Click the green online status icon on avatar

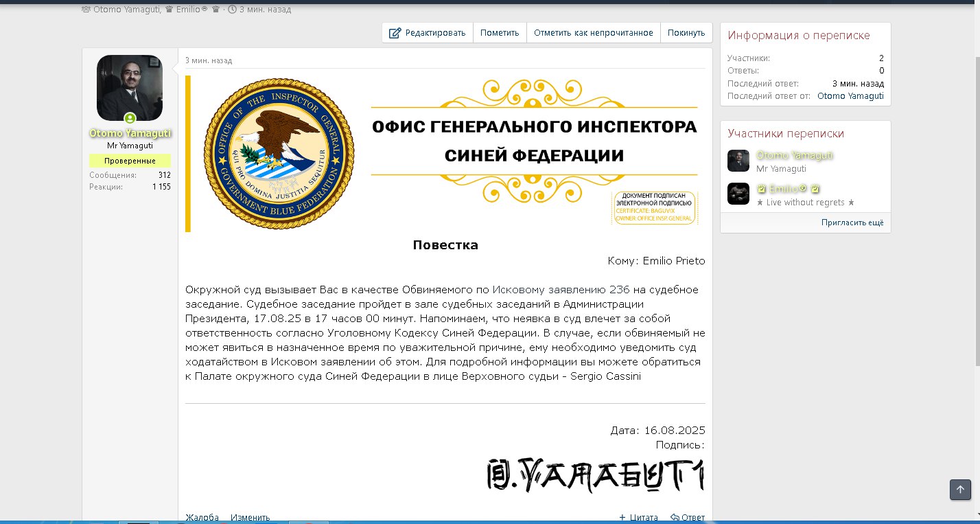130,119
